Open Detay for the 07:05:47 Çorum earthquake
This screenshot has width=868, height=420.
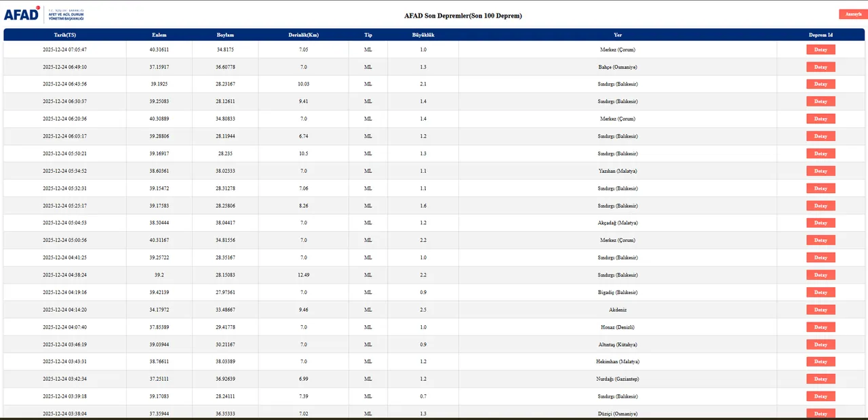coord(821,49)
